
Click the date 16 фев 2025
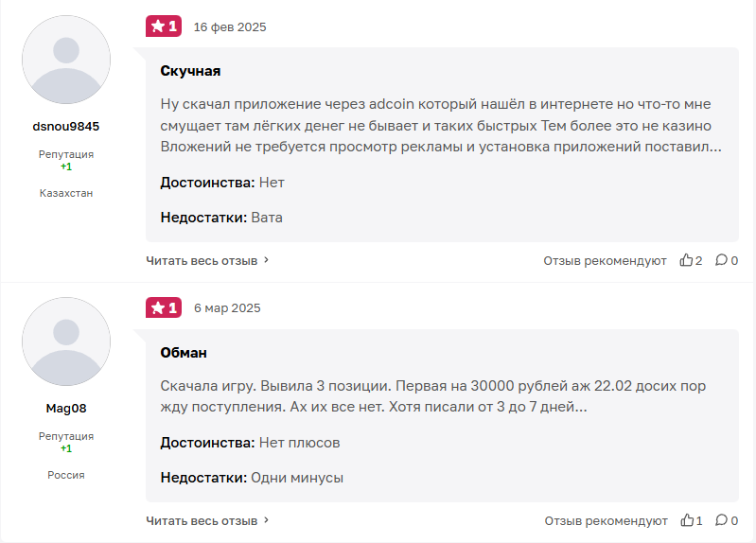tap(230, 26)
